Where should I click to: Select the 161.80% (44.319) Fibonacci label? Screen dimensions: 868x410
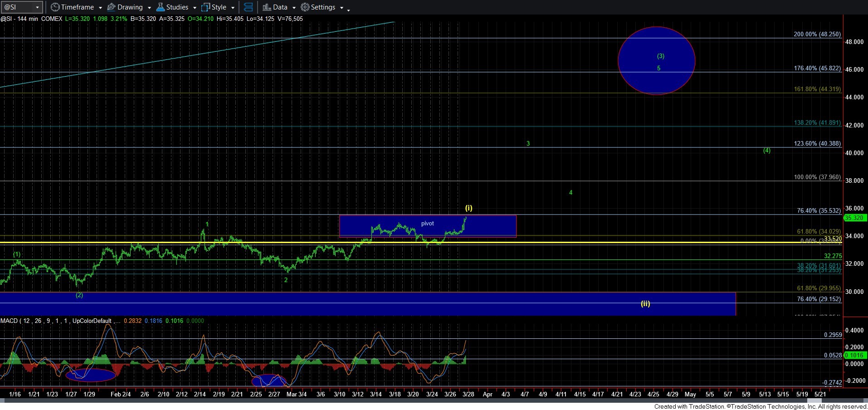(x=817, y=89)
